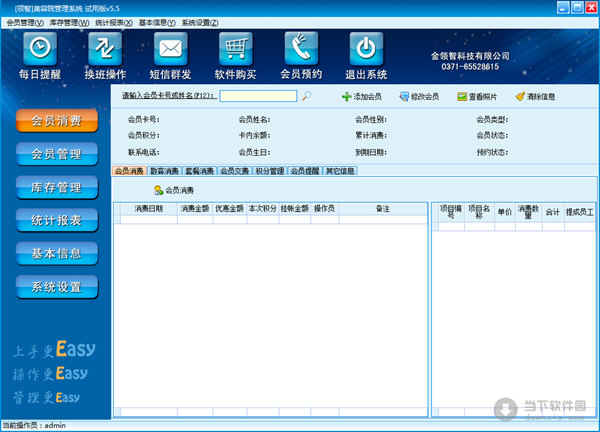The width and height of the screenshot is (600, 432).
Task: Click the 统计报表 sidebar button
Action: (x=57, y=220)
